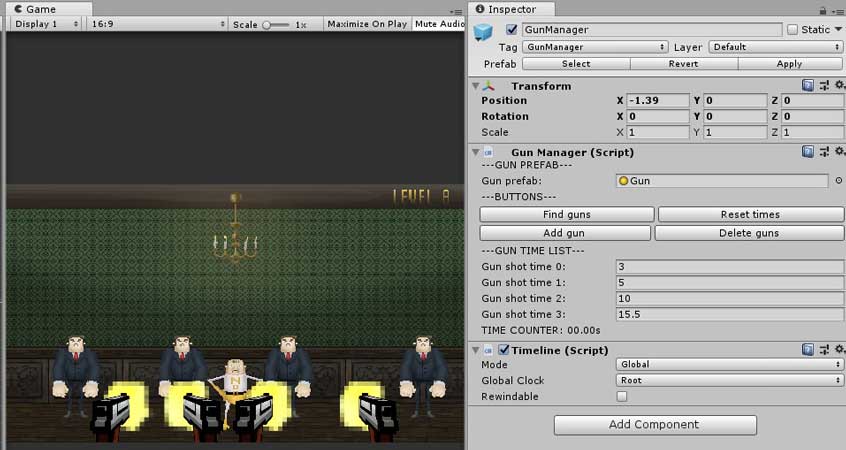Click the prefab Apply button
846x450 pixels.
point(789,64)
